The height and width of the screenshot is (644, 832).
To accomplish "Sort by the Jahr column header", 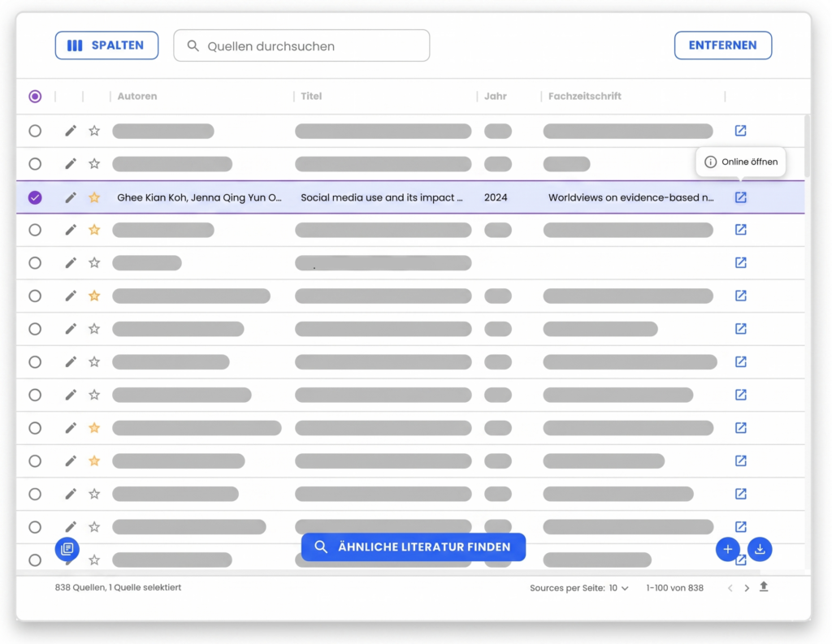I will 495,96.
